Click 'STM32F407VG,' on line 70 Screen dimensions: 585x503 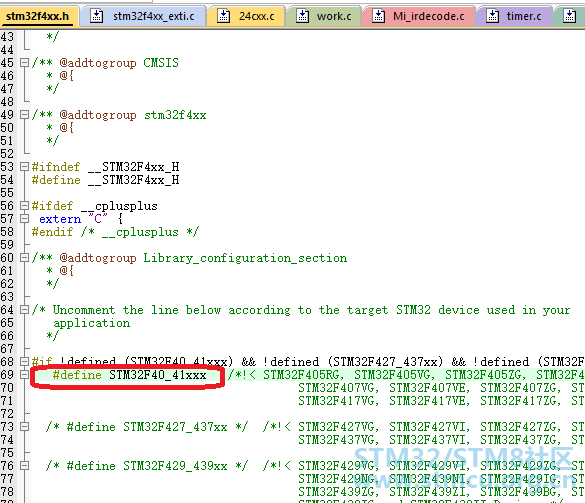pyautogui.click(x=339, y=388)
